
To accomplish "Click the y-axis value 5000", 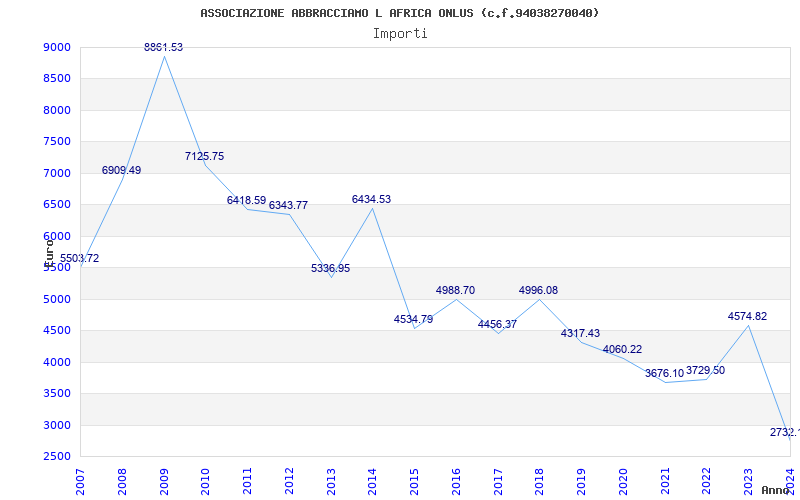I will [x=57, y=299].
